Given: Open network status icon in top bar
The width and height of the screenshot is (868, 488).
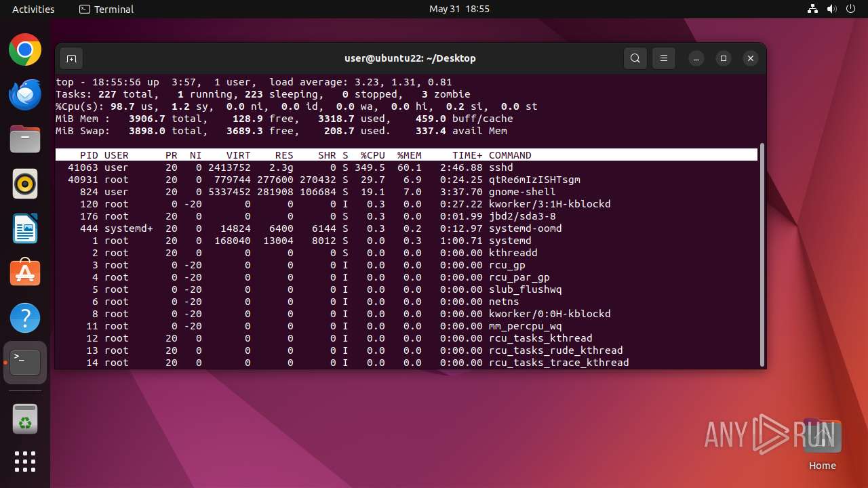Looking at the screenshot, I should [x=813, y=9].
